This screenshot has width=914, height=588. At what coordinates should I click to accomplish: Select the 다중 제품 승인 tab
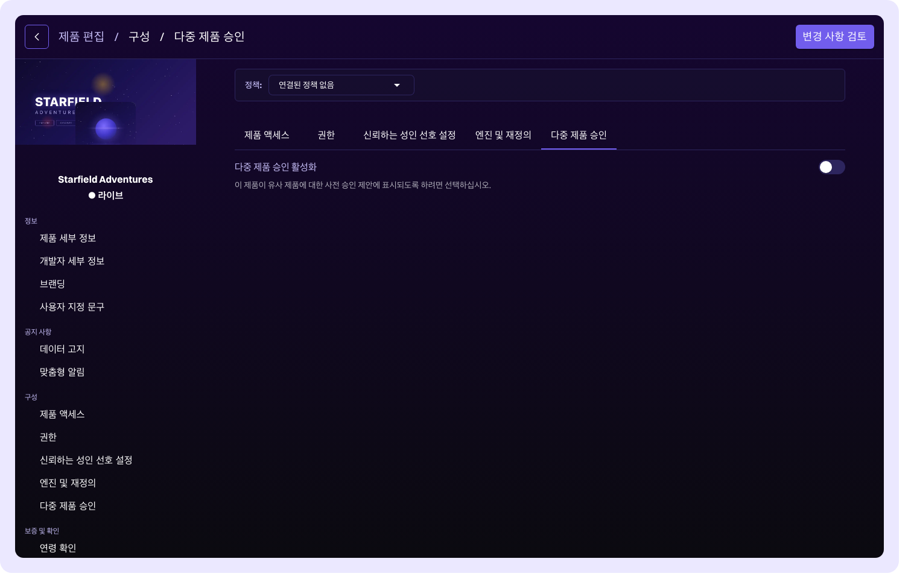coord(579,135)
